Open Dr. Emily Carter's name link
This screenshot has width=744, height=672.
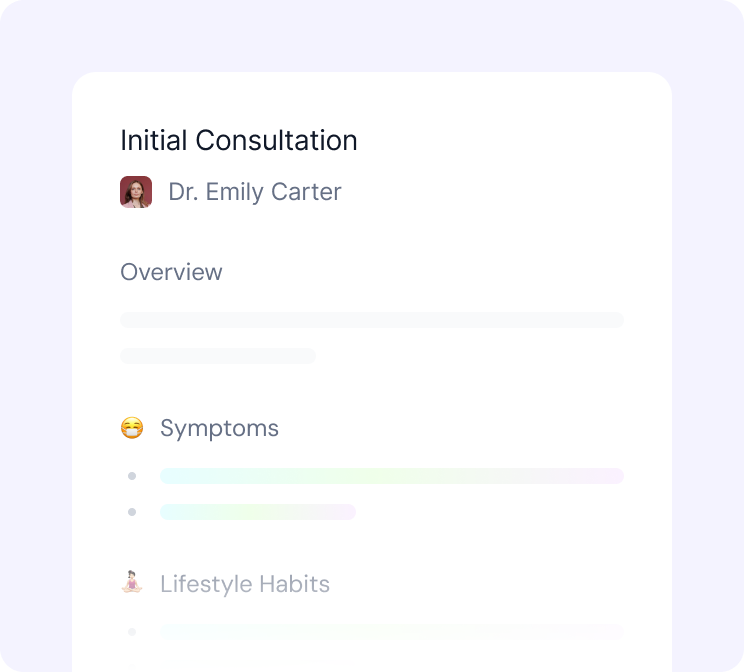click(254, 192)
